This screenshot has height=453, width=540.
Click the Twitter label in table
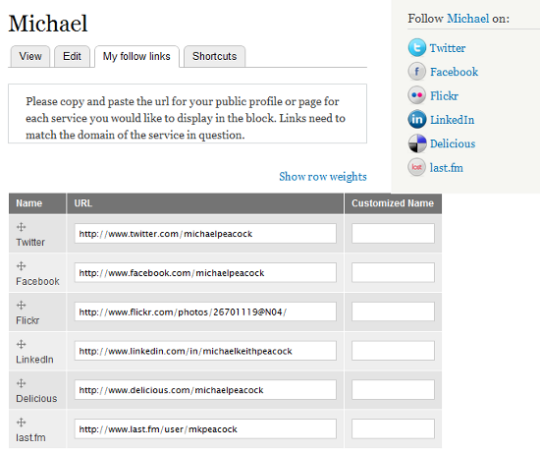[x=30, y=242]
